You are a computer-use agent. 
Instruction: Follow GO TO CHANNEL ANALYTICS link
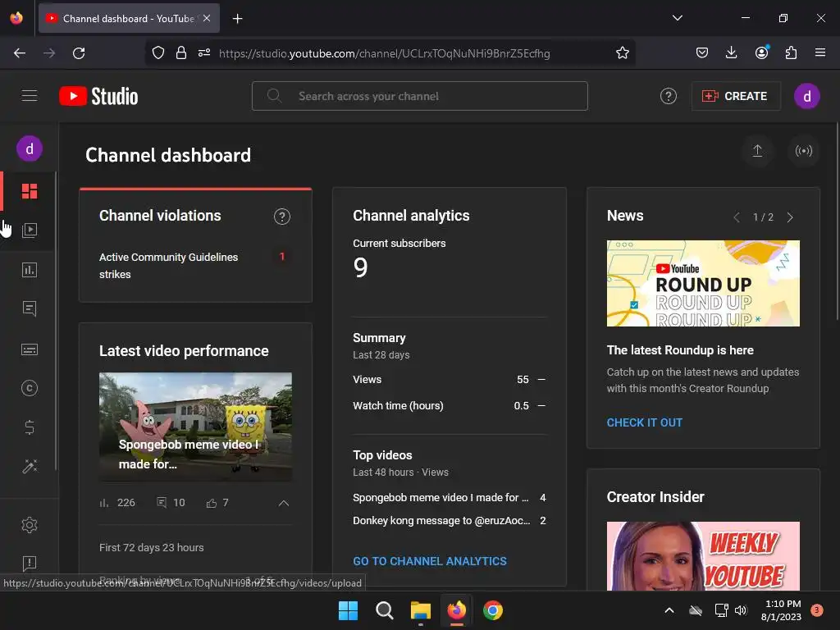(430, 561)
